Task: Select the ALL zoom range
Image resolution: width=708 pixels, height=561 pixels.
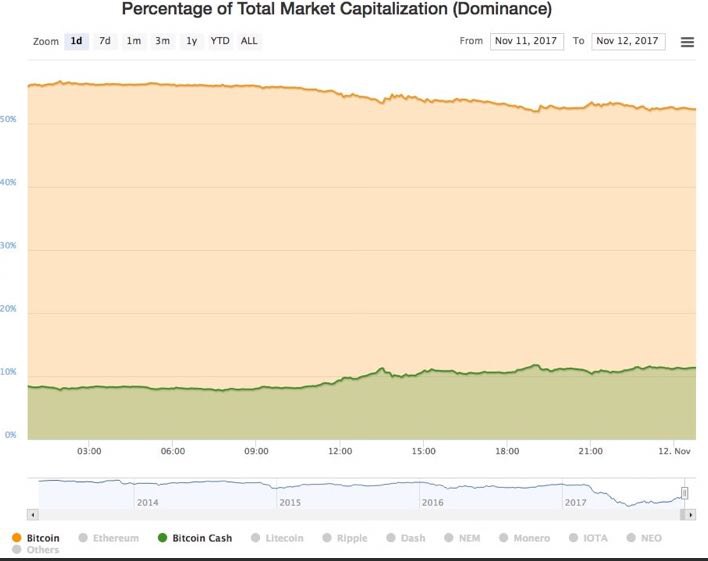Action: pyautogui.click(x=249, y=41)
